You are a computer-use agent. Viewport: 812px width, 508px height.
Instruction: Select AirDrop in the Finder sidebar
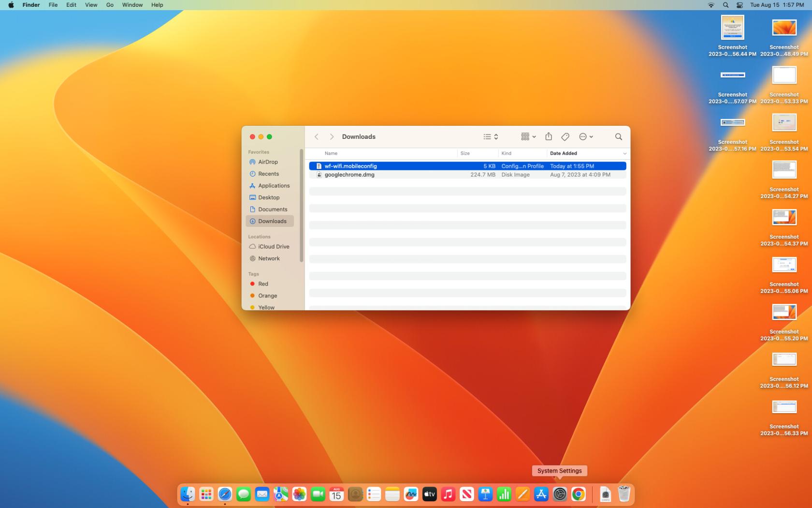(270, 162)
